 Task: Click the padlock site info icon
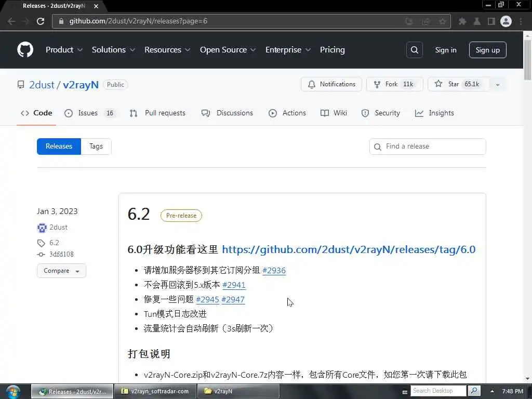click(61, 21)
